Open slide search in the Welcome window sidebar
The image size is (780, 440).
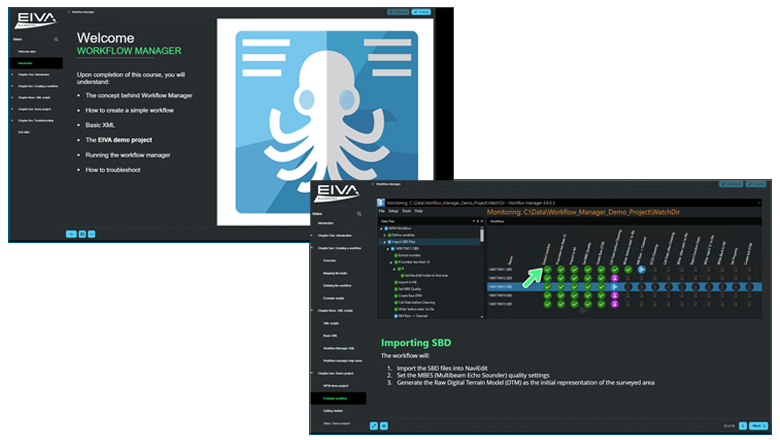(x=56, y=39)
